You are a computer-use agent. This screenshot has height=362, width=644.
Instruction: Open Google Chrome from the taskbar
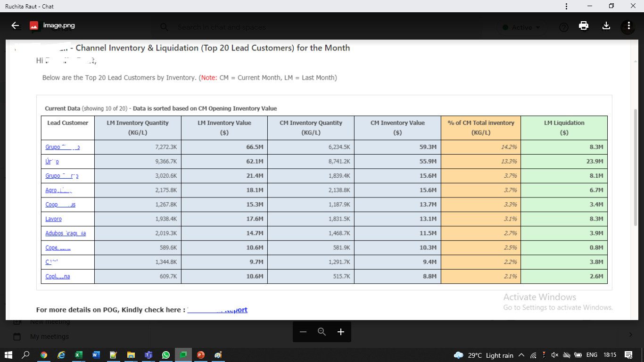pos(44,355)
